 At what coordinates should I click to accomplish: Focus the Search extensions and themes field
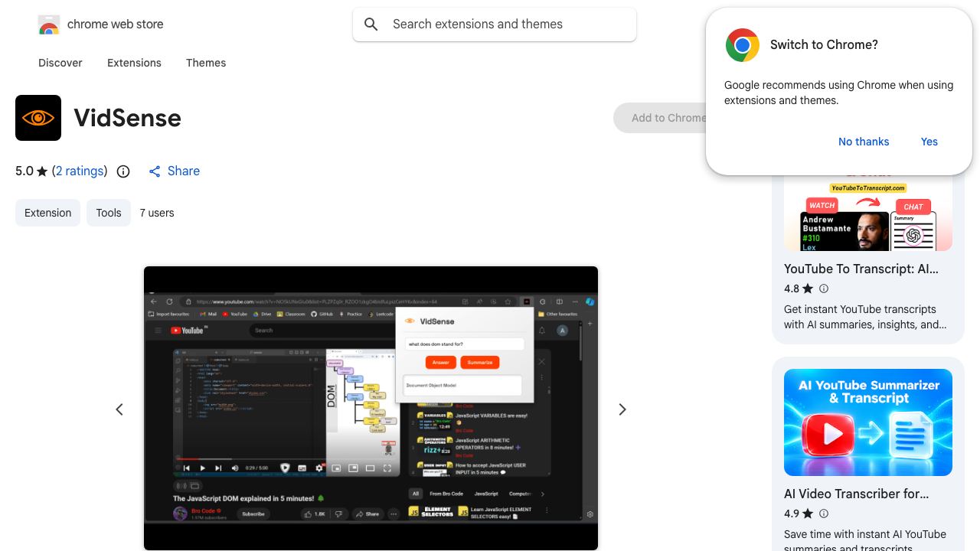(495, 24)
